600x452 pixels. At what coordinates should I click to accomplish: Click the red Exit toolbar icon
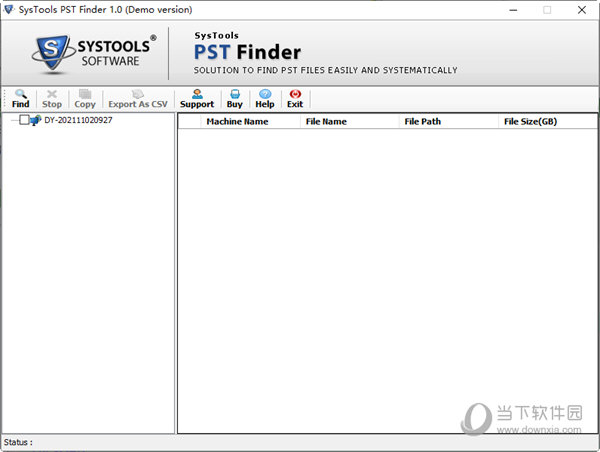295,94
